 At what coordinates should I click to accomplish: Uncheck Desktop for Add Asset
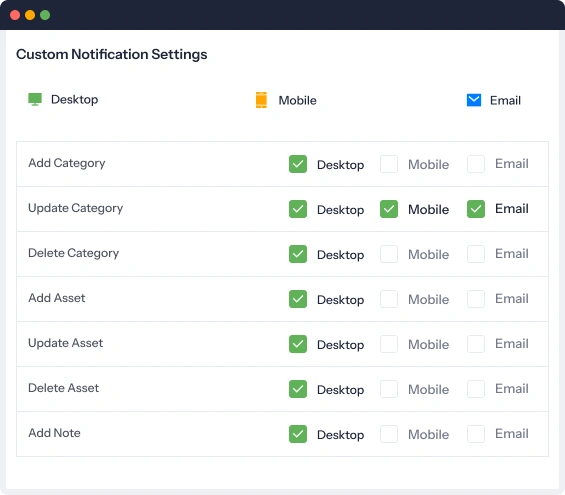coord(298,299)
